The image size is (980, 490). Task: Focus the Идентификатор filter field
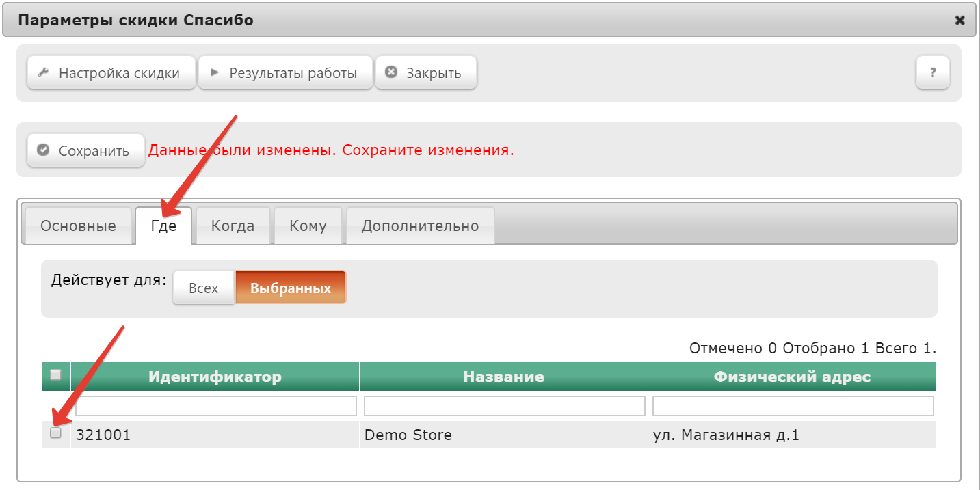coord(216,406)
